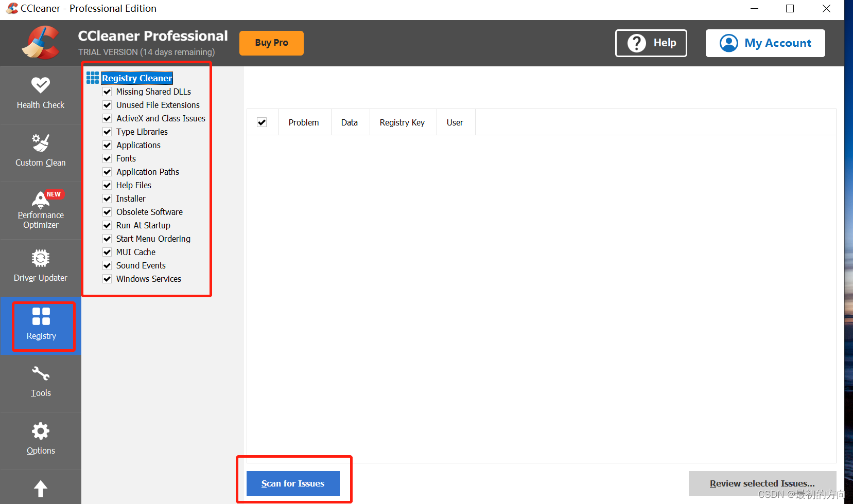Click Windows Services label text
Viewport: 853px width, 504px height.
(x=149, y=279)
